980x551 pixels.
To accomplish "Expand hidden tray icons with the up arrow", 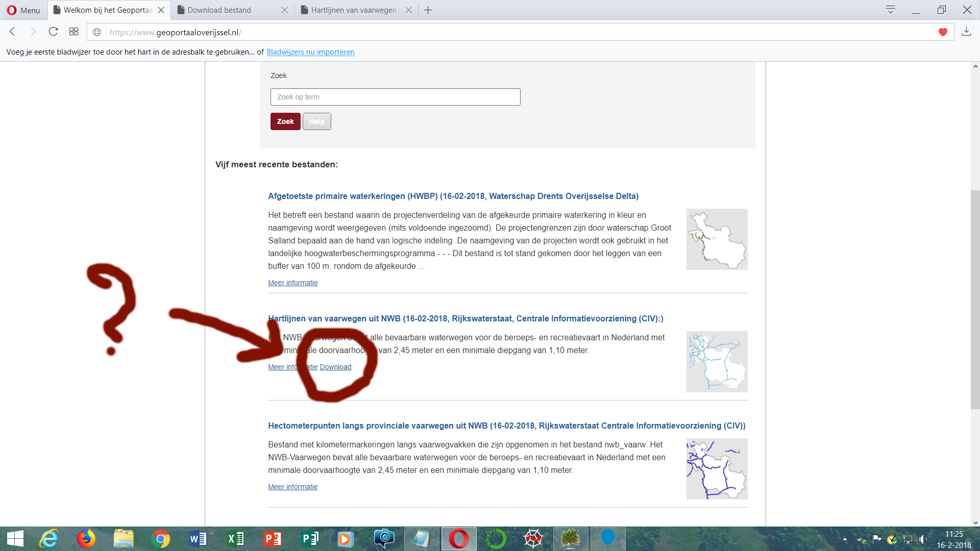I will pyautogui.click(x=845, y=539).
